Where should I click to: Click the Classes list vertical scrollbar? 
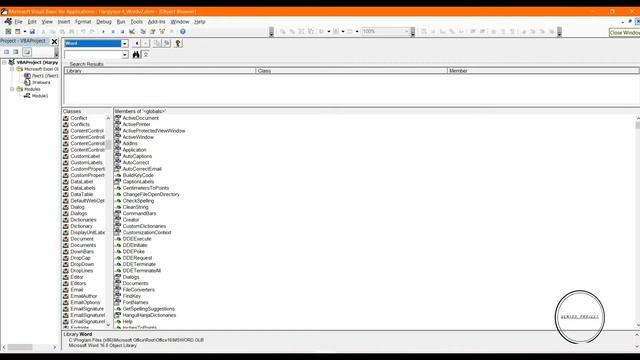[x=108, y=221]
